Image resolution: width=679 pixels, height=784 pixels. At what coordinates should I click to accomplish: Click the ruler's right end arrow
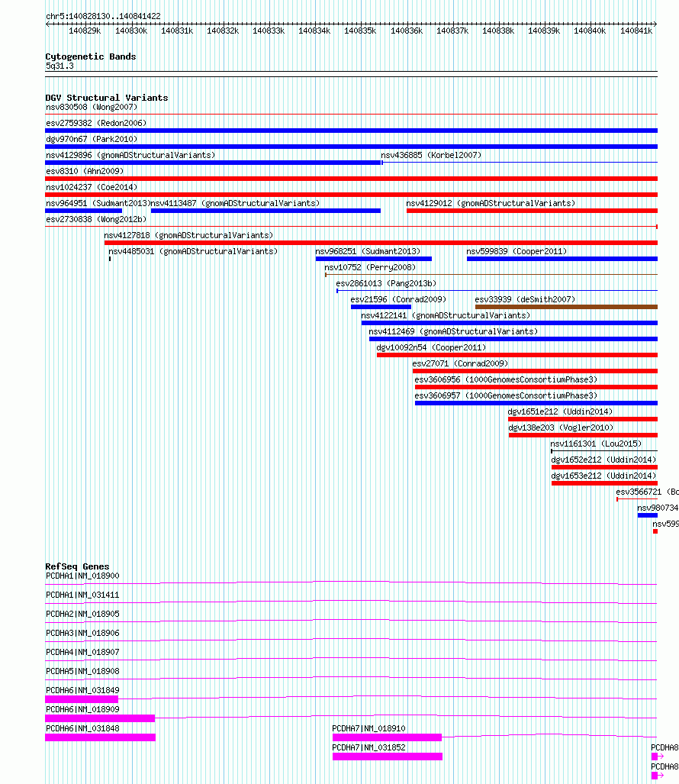pyautogui.click(x=655, y=24)
